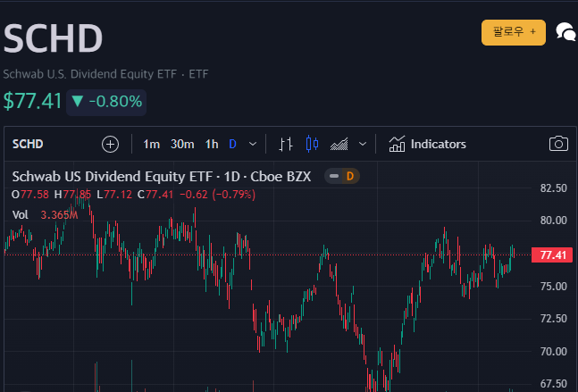Click the $77.41 header price
Screen dimensions: 578x392
click(32, 101)
